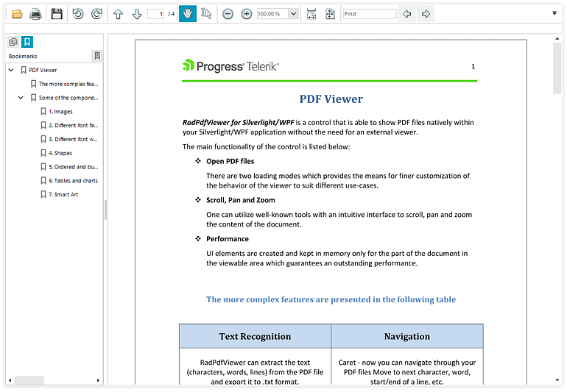567x392 pixels.
Task: Zoom in with the plus icon
Action: 247,14
